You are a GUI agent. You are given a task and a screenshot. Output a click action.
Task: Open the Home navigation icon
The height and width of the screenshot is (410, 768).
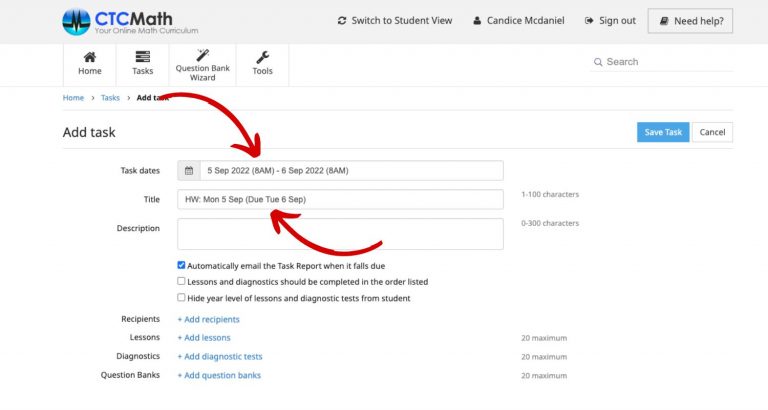tap(90, 64)
